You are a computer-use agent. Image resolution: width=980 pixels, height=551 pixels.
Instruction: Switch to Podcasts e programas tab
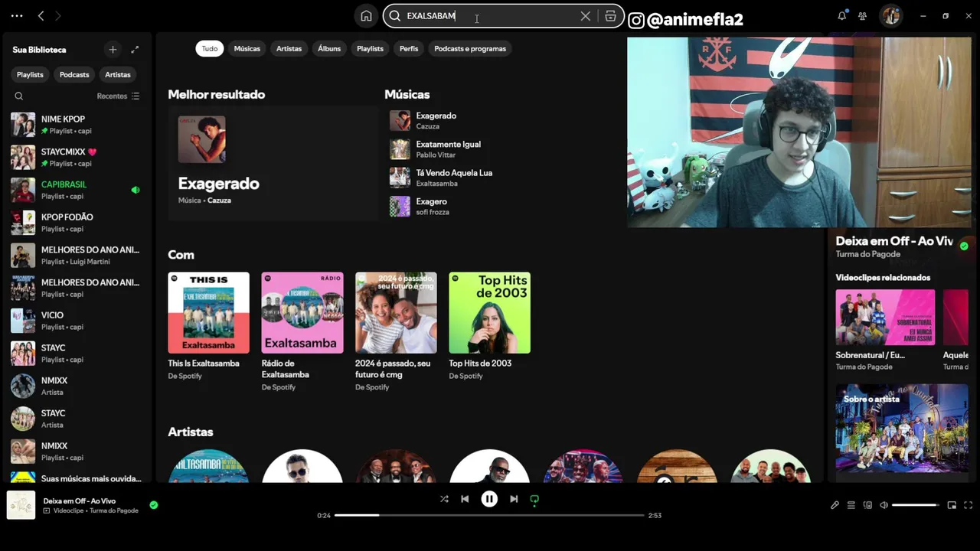point(470,48)
